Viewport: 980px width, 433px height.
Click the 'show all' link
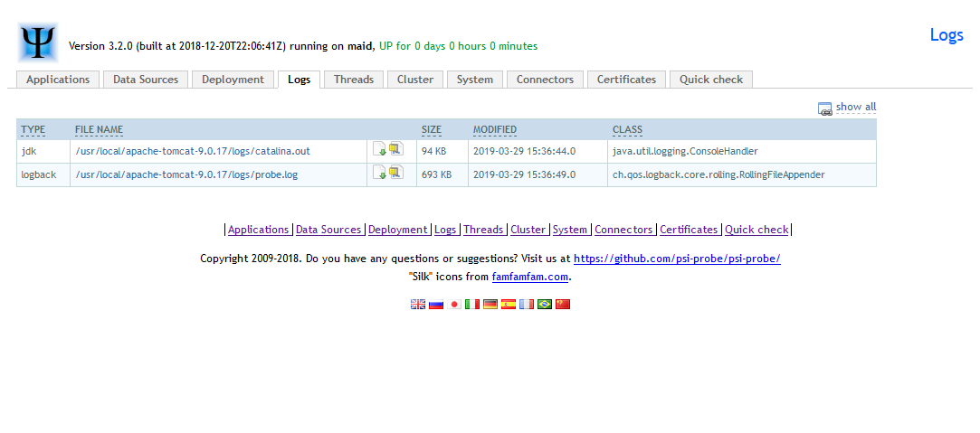tap(855, 107)
